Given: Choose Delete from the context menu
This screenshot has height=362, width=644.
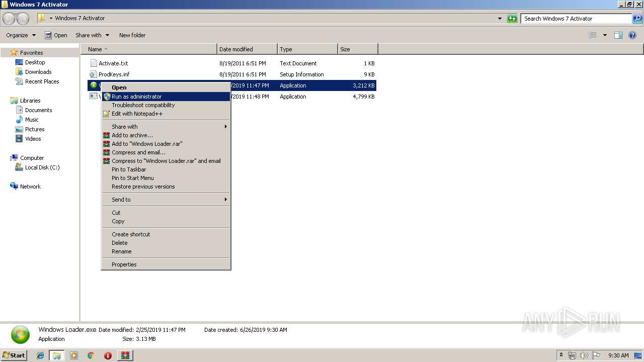Looking at the screenshot, I should (x=166, y=243).
